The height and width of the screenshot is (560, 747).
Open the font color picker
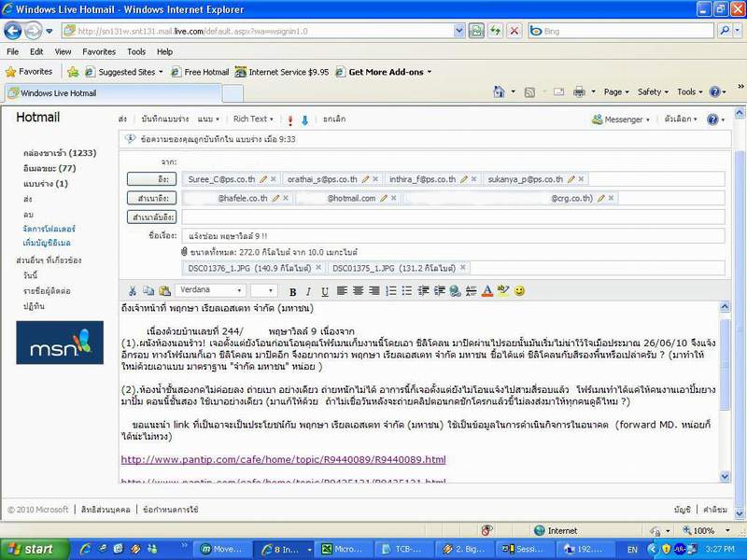(486, 291)
